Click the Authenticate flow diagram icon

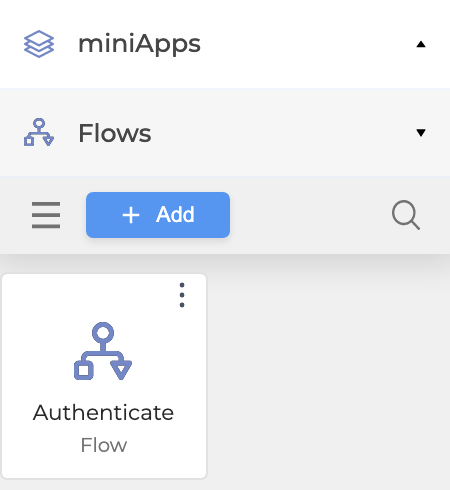click(103, 351)
